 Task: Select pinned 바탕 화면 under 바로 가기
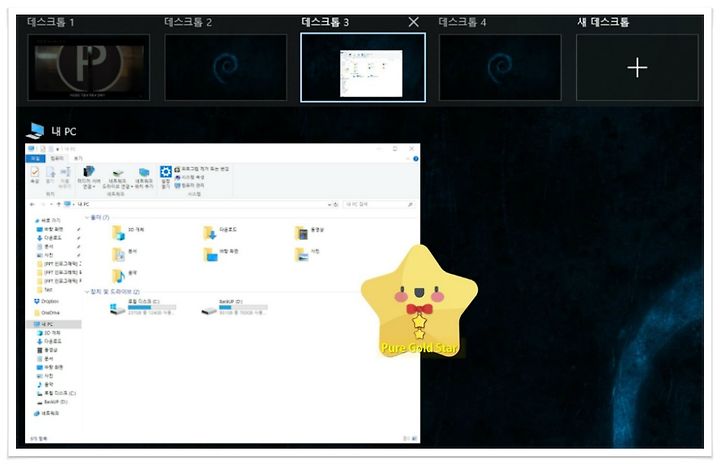50,229
